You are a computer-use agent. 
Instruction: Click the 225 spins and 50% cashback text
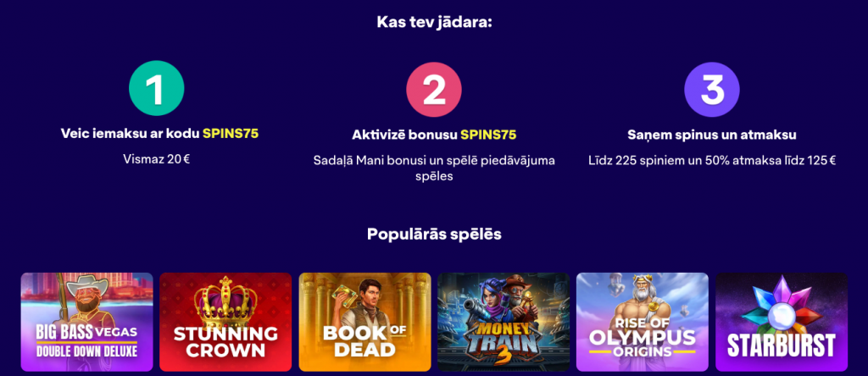click(712, 161)
